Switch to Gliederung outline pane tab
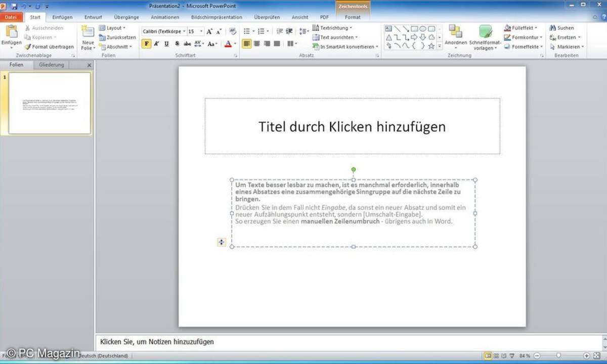This screenshot has width=607, height=364. (52, 65)
